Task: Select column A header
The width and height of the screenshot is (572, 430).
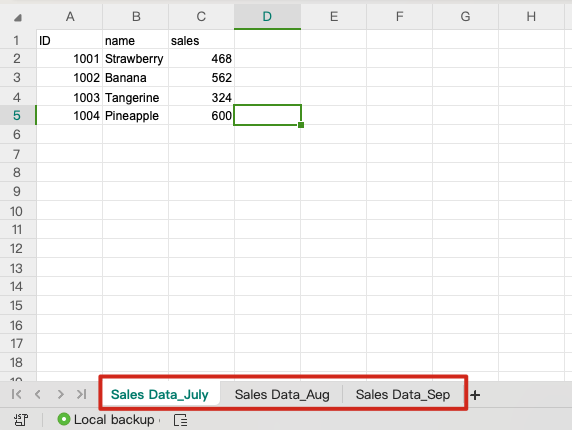Action: pos(70,17)
